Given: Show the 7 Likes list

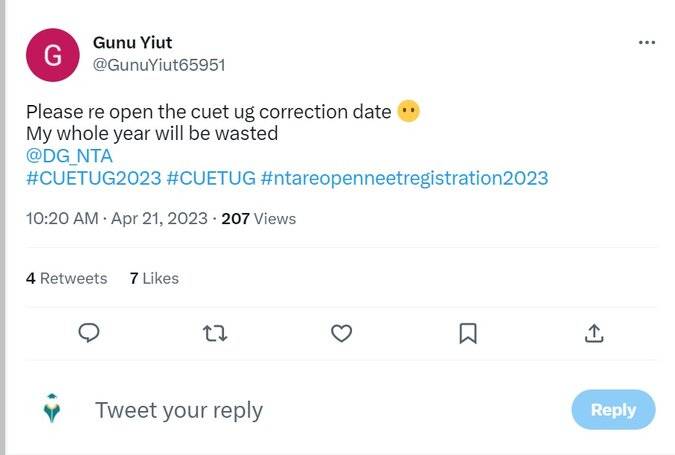Looking at the screenshot, I should point(154,278).
